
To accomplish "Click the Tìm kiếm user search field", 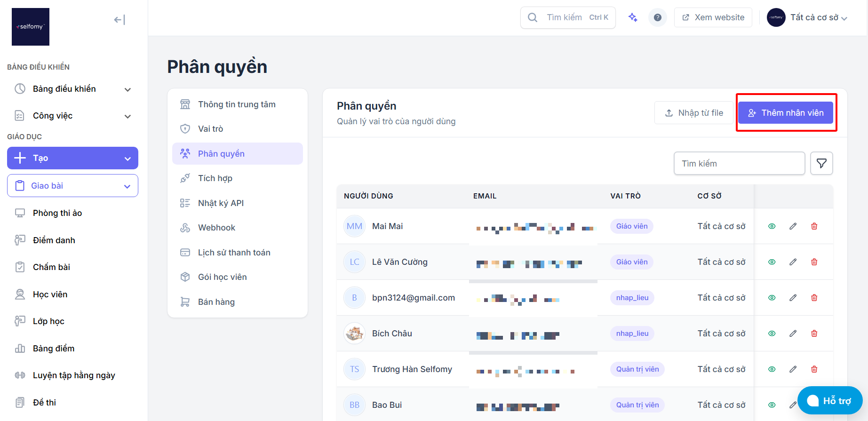I will click(739, 163).
